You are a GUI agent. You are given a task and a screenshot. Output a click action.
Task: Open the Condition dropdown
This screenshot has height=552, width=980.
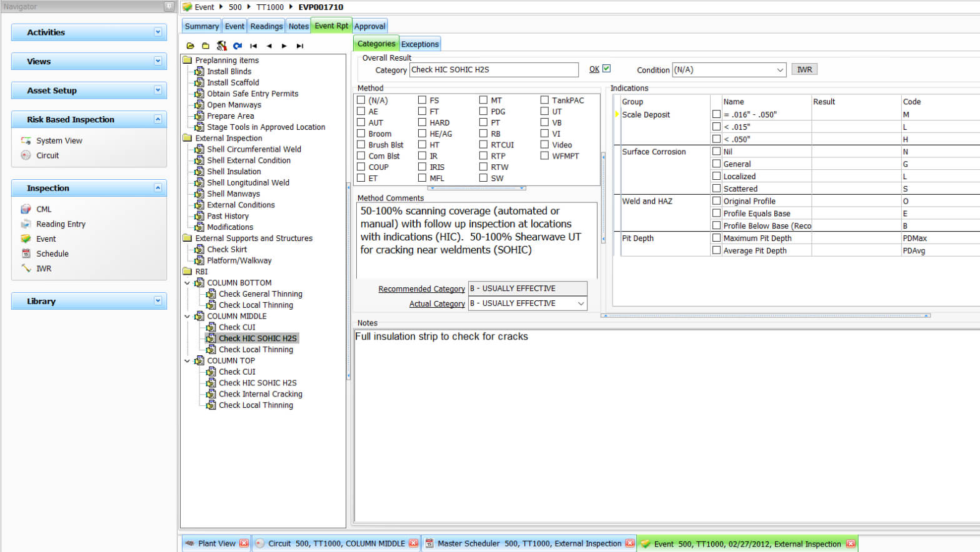[780, 70]
